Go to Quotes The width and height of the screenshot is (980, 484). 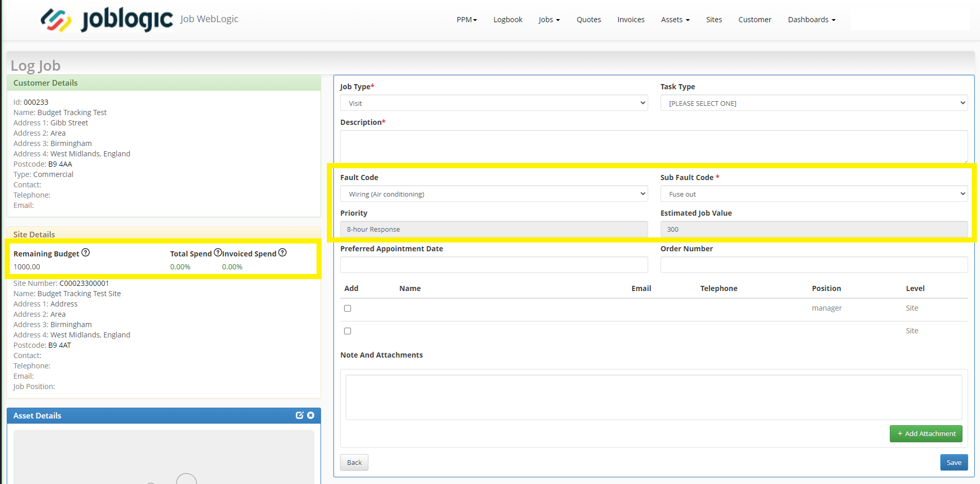coord(589,20)
